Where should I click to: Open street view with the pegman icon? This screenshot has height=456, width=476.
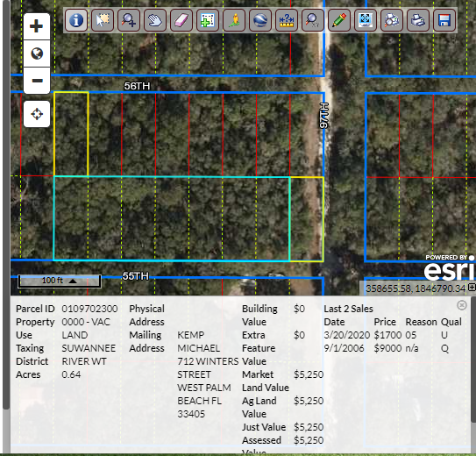(234, 20)
